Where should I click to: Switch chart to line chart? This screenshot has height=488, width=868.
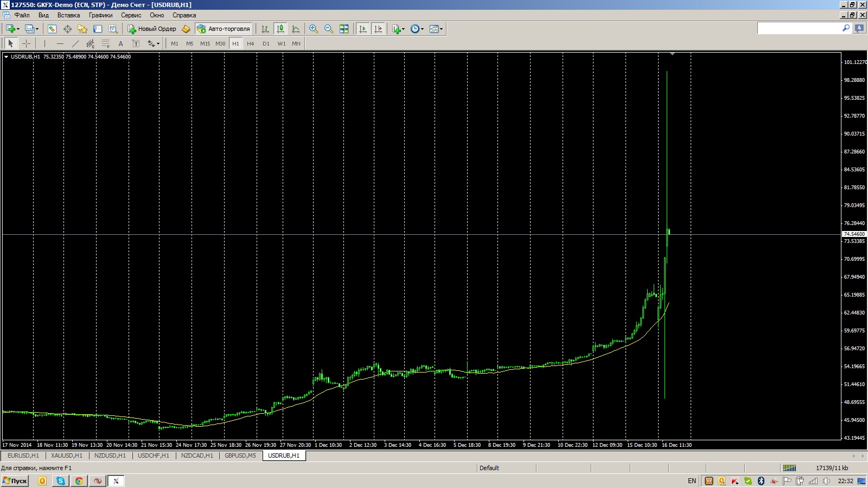point(295,29)
